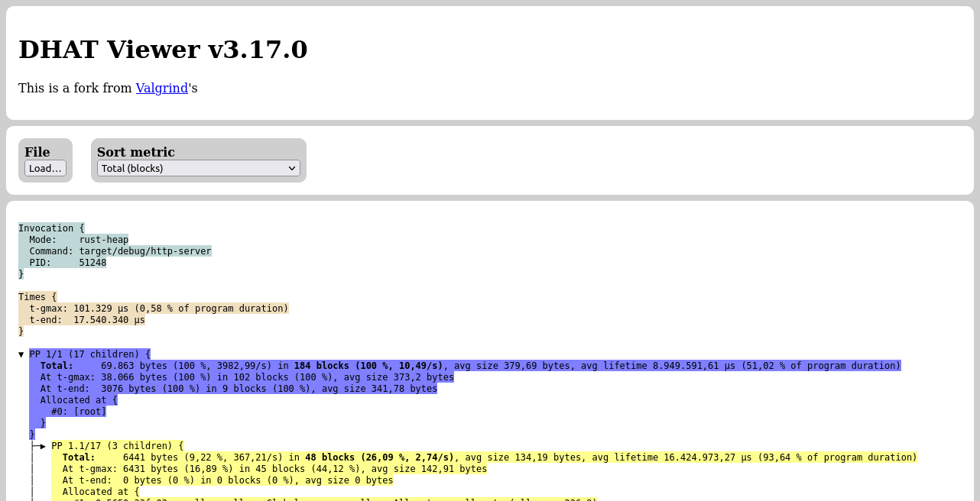Open the Valgrind link
980x501 pixels.
(162, 88)
